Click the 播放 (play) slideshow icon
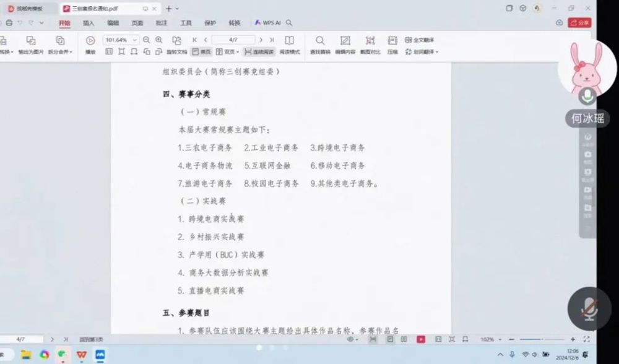 pos(90,41)
